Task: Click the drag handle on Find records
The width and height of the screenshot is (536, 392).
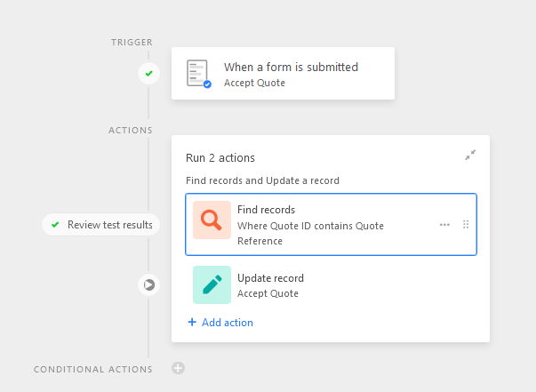Action: [x=466, y=224]
